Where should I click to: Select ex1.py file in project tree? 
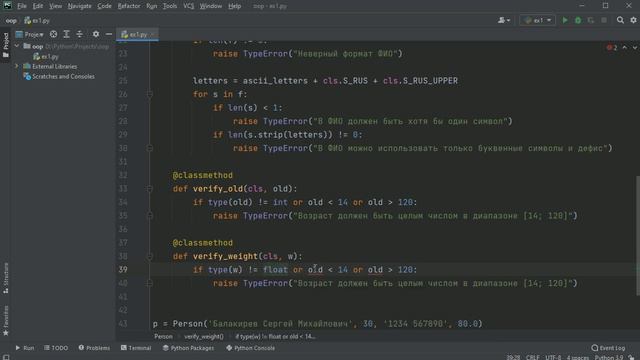pos(46,56)
